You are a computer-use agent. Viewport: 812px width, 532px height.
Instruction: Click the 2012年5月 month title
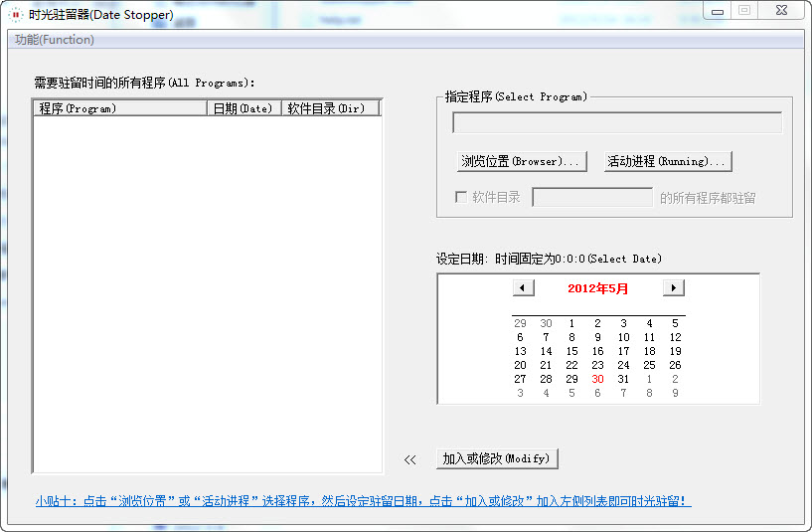(x=597, y=288)
